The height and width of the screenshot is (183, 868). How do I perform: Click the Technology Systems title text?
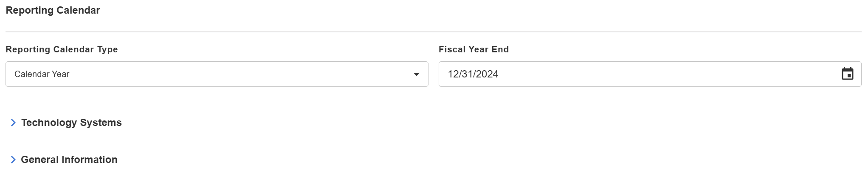pyautogui.click(x=71, y=123)
